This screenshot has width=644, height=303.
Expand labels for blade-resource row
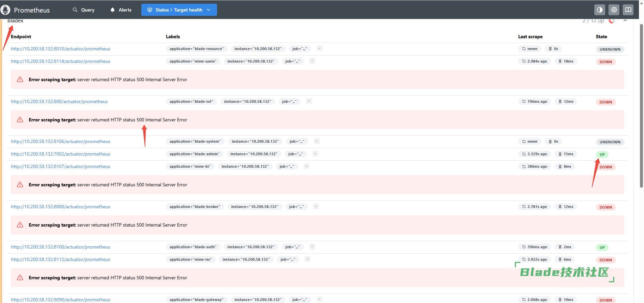[319, 48]
